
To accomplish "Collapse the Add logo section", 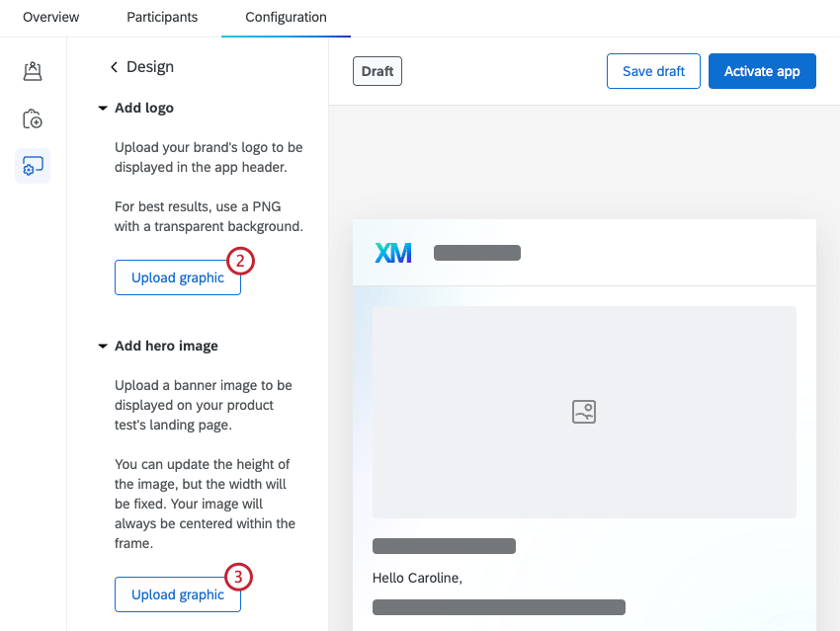I will (103, 108).
